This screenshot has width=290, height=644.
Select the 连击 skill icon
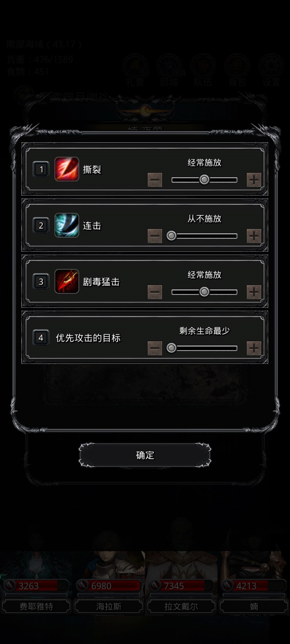point(67,225)
